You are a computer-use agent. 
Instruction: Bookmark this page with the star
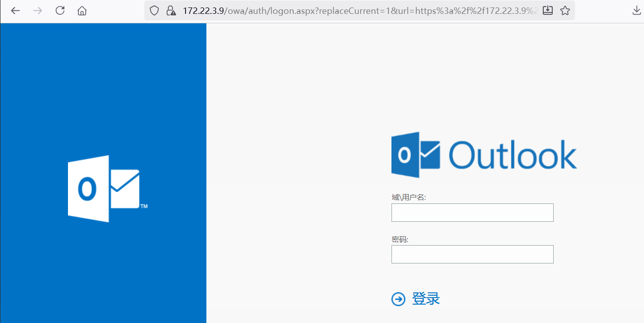(x=565, y=10)
